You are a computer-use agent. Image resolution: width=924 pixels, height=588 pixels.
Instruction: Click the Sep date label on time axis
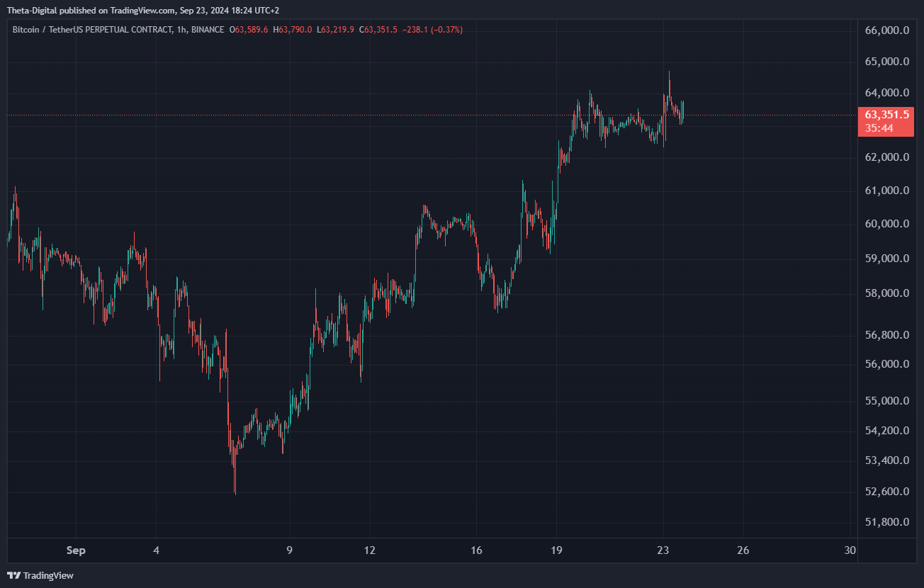point(76,550)
